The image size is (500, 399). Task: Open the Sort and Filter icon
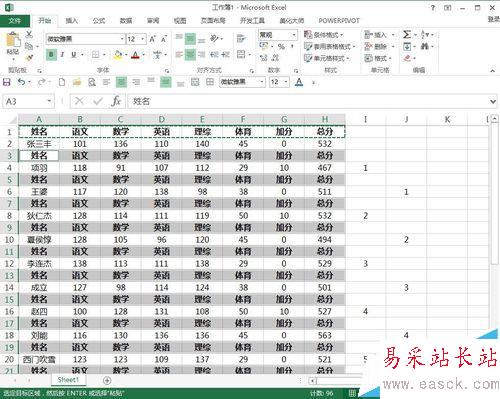[x=425, y=34]
